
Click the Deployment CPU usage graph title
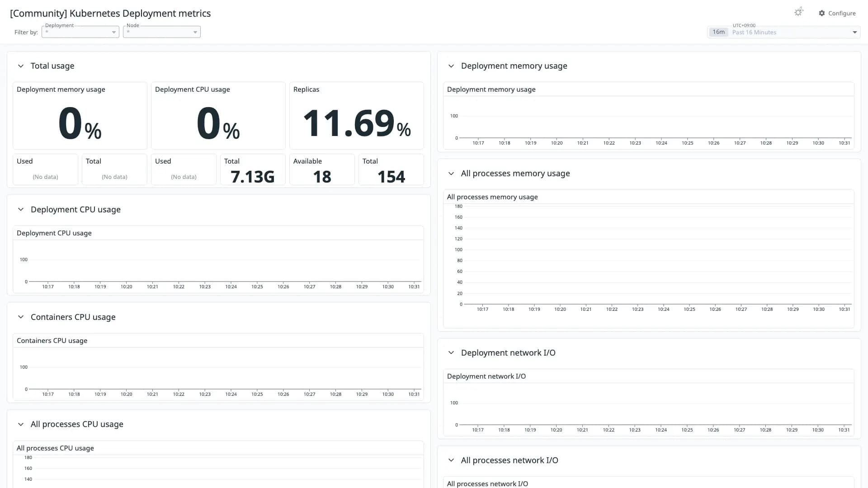point(54,233)
